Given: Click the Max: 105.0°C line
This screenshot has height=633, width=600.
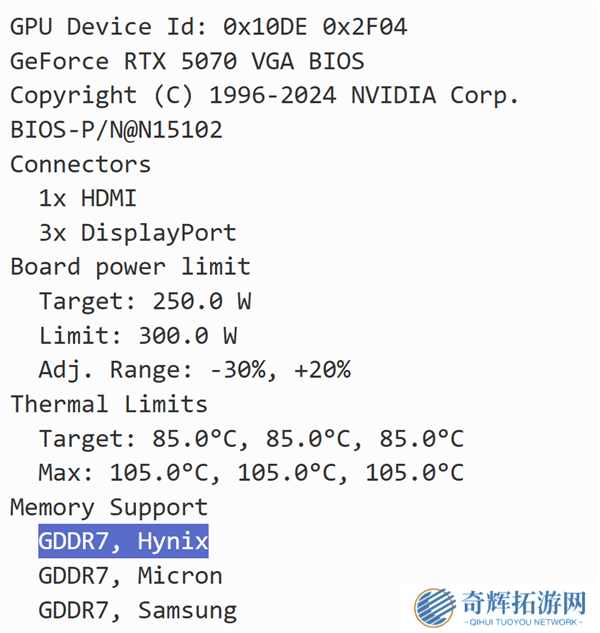Looking at the screenshot, I should (x=251, y=472).
